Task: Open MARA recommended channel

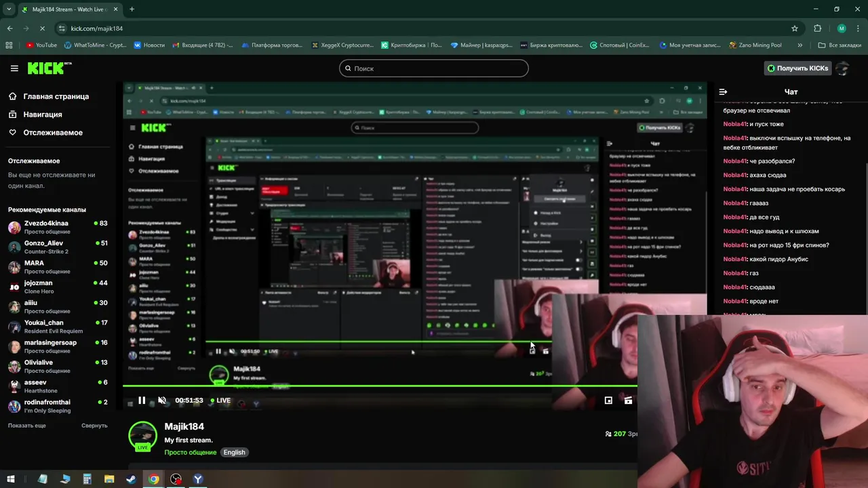Action: pyautogui.click(x=58, y=266)
